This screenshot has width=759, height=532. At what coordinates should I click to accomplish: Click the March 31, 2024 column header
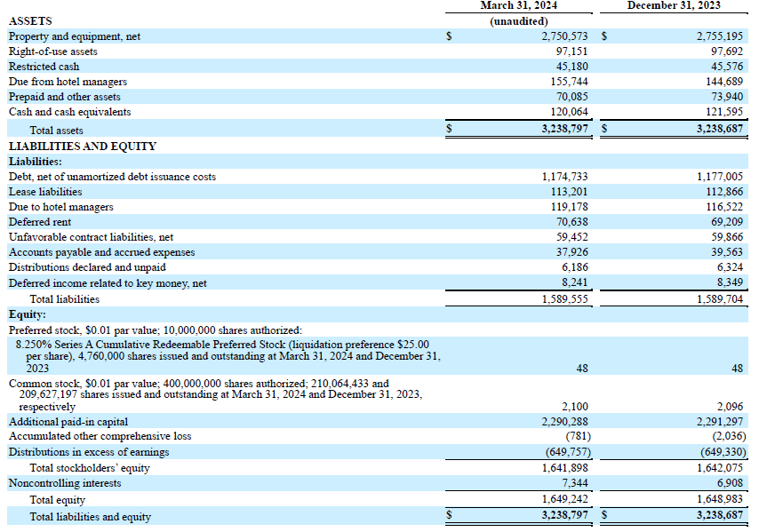coord(518,5)
